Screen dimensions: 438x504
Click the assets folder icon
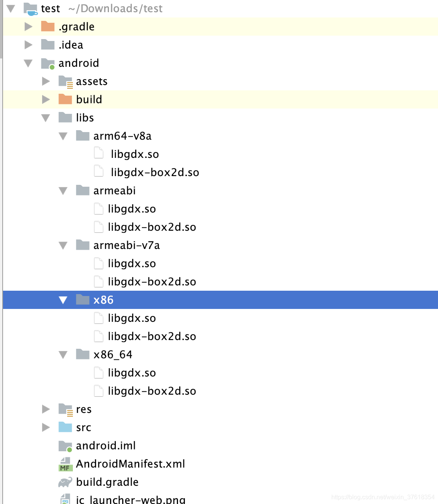pos(65,81)
